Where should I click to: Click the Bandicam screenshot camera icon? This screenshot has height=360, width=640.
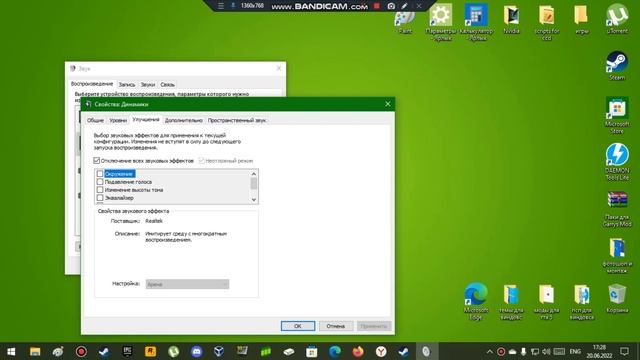pos(391,6)
